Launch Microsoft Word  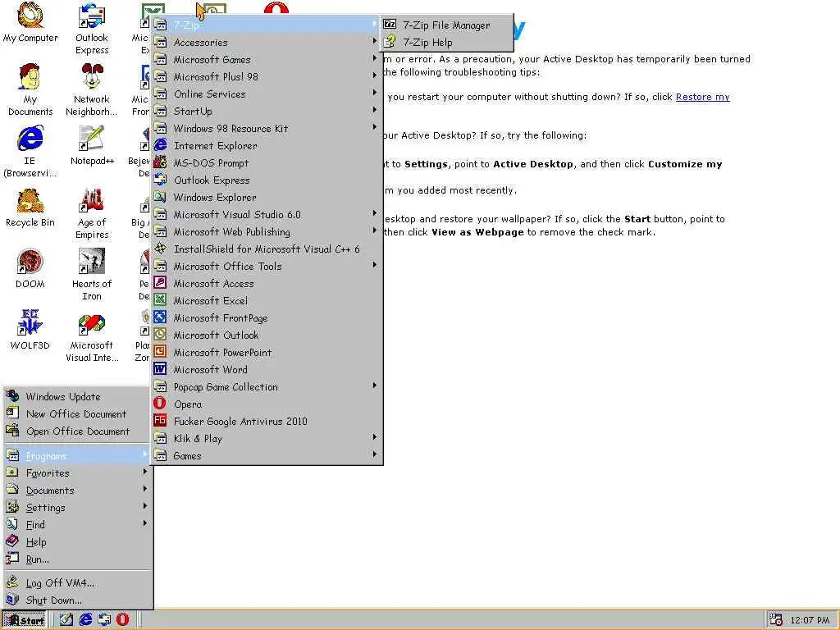click(267, 369)
